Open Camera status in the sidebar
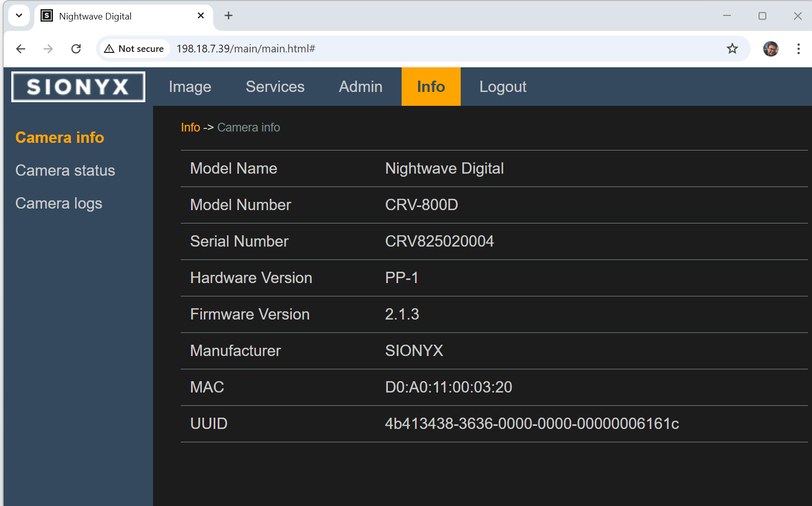This screenshot has width=812, height=506. tap(65, 171)
